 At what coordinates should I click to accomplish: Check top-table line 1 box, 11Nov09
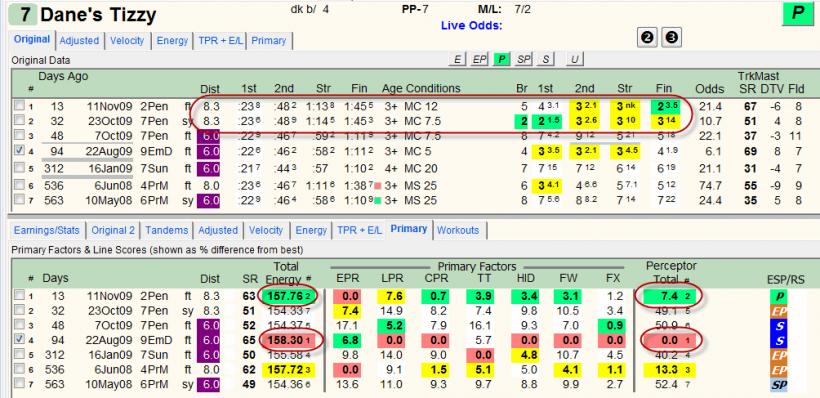point(19,106)
